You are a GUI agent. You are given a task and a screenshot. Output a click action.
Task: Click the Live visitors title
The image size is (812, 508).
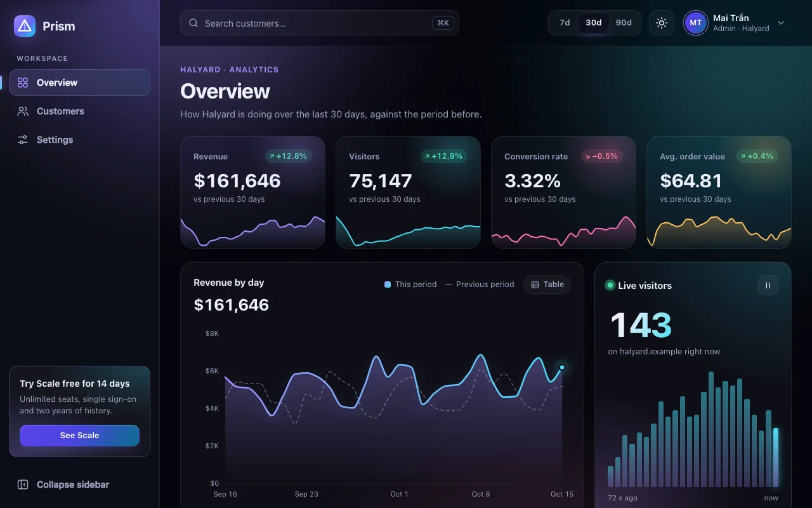[645, 286]
